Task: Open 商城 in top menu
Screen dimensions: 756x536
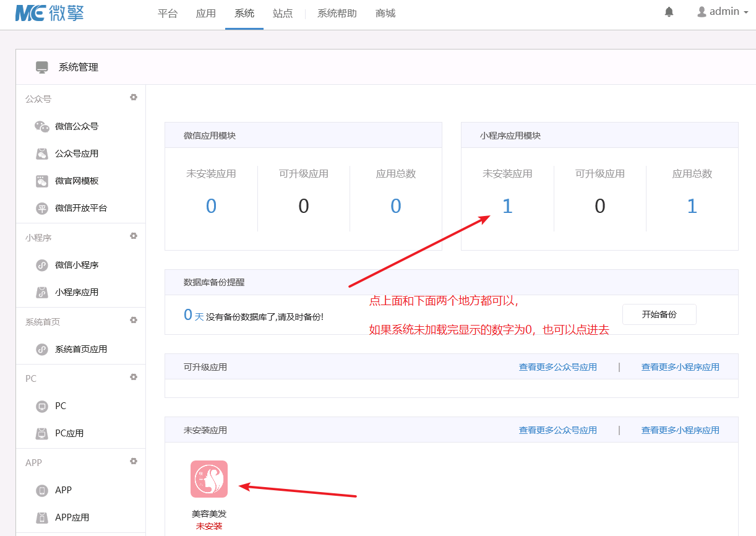Action: pos(385,13)
